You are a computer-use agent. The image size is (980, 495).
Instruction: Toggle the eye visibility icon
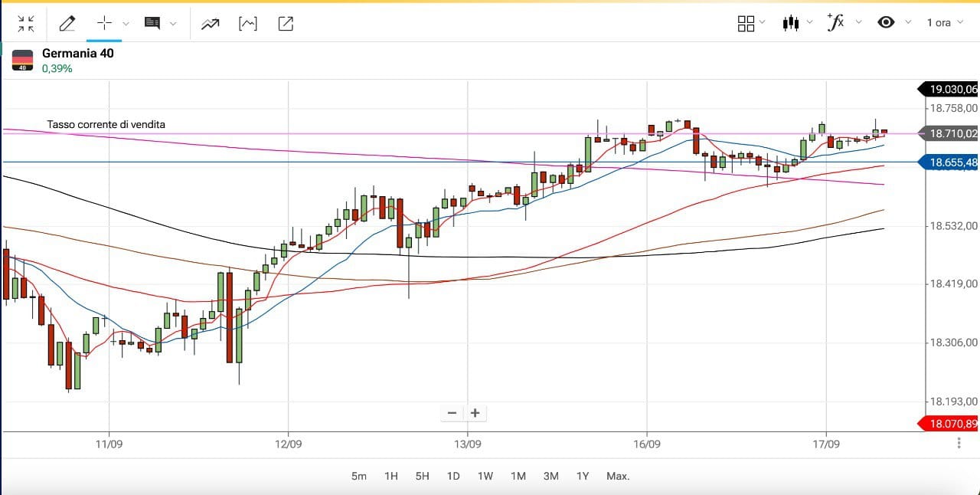point(886,22)
